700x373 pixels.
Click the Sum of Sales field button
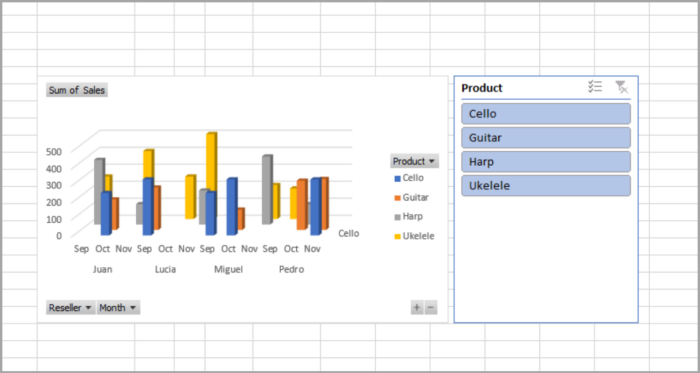77,90
